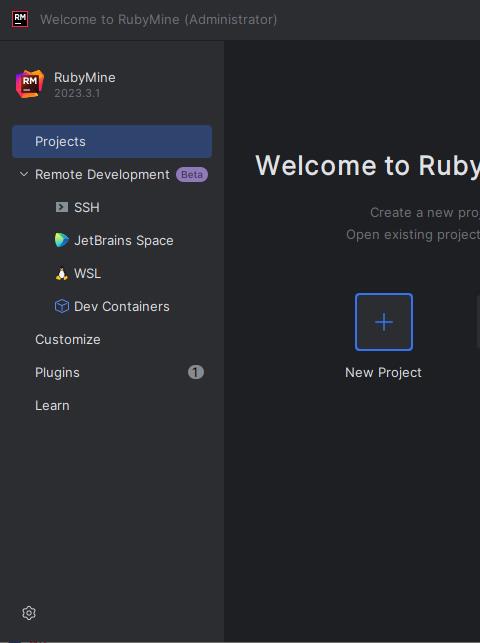Image resolution: width=480 pixels, height=643 pixels.
Task: Click the New Project plus button
Action: 384,322
